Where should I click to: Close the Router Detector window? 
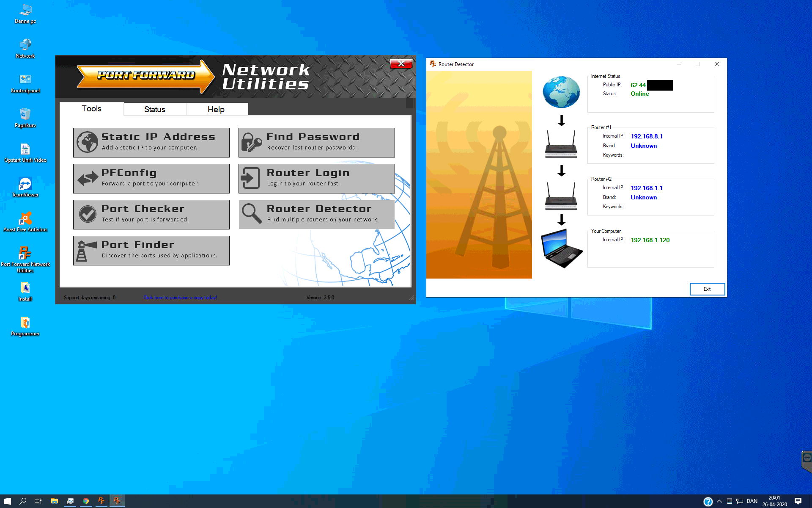coord(717,64)
